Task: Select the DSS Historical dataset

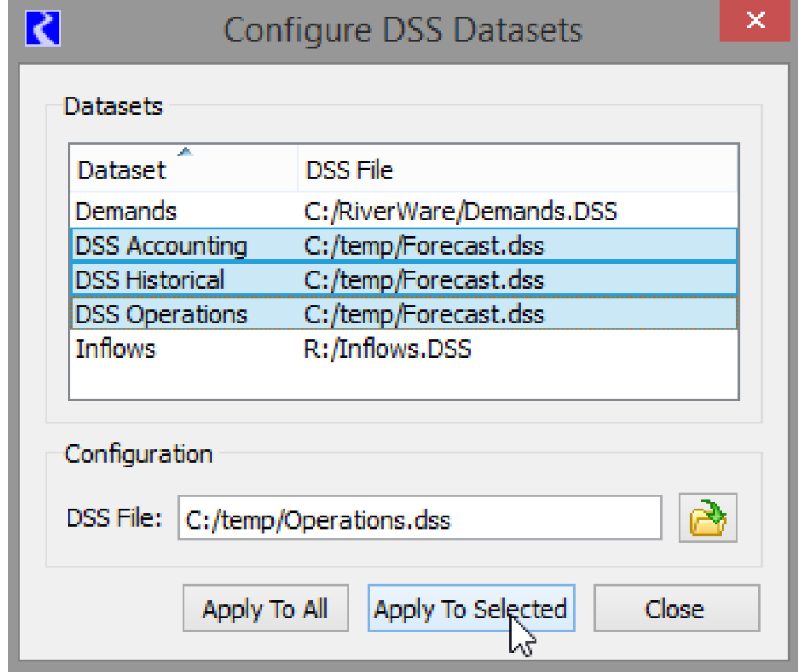Action: (150, 280)
